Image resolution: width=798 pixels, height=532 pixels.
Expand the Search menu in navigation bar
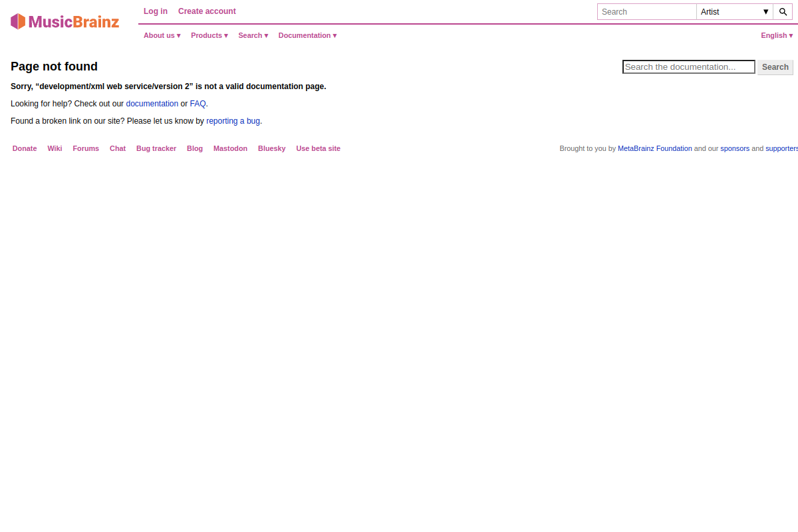click(253, 35)
